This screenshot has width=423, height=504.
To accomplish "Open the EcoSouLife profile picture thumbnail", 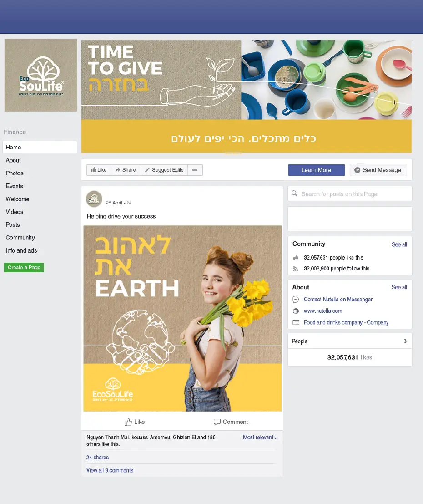I will 41,75.
